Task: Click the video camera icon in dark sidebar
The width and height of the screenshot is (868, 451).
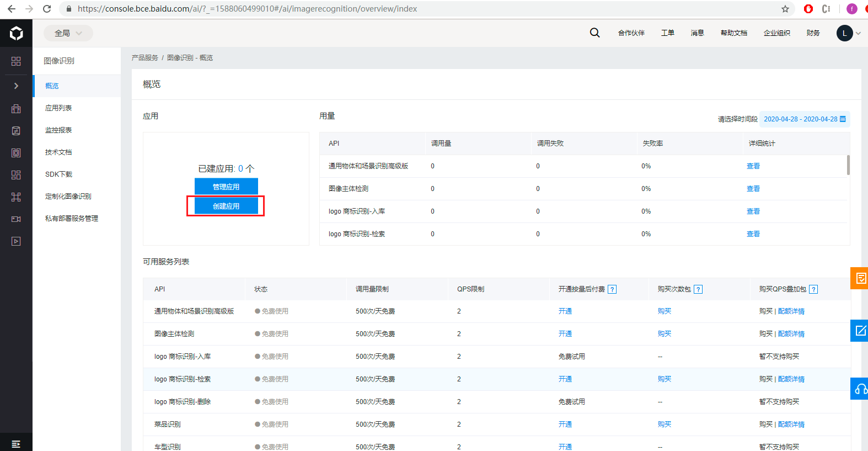Action: pos(16,219)
